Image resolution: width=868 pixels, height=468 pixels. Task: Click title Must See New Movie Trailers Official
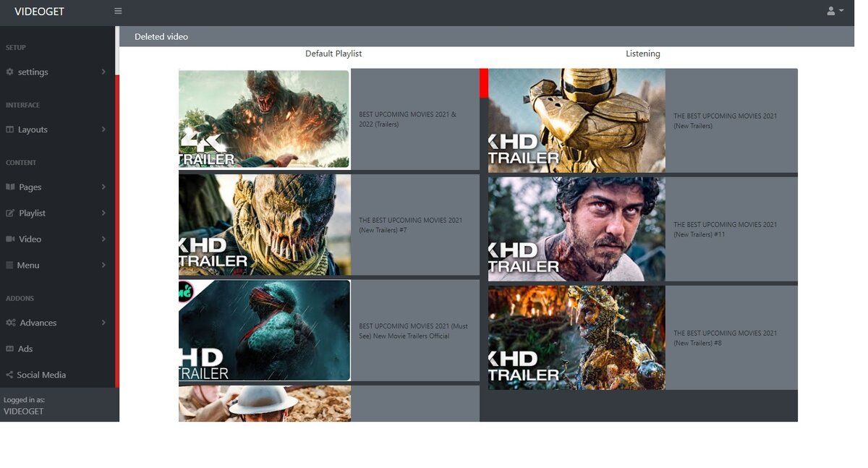413,331
